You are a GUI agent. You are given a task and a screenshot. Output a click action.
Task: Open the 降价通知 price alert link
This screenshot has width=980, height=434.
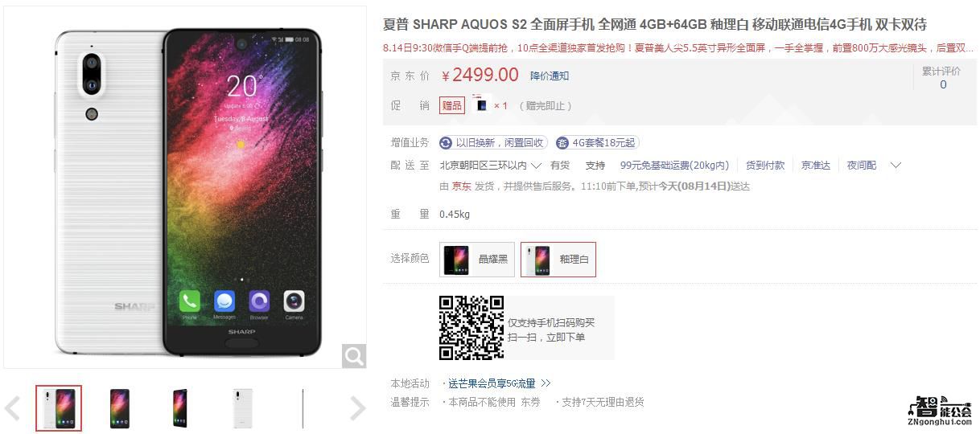pos(550,76)
